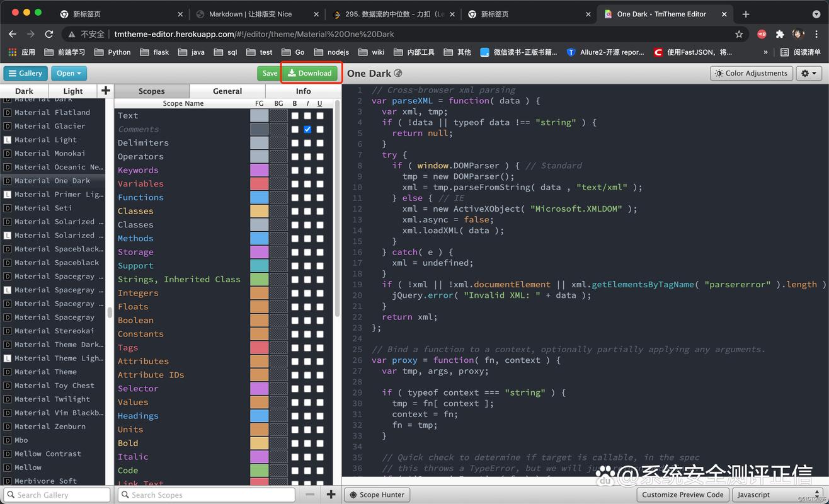
Task: Select the Material Seti theme
Action: coord(53,208)
